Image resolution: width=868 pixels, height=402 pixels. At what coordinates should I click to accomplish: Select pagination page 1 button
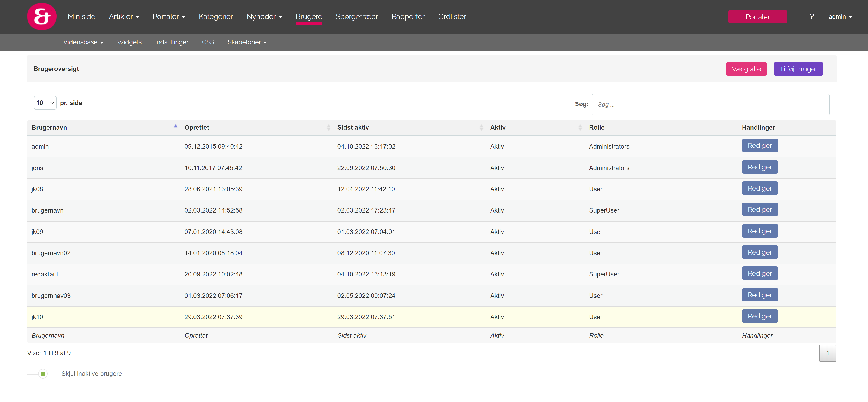[827, 353]
